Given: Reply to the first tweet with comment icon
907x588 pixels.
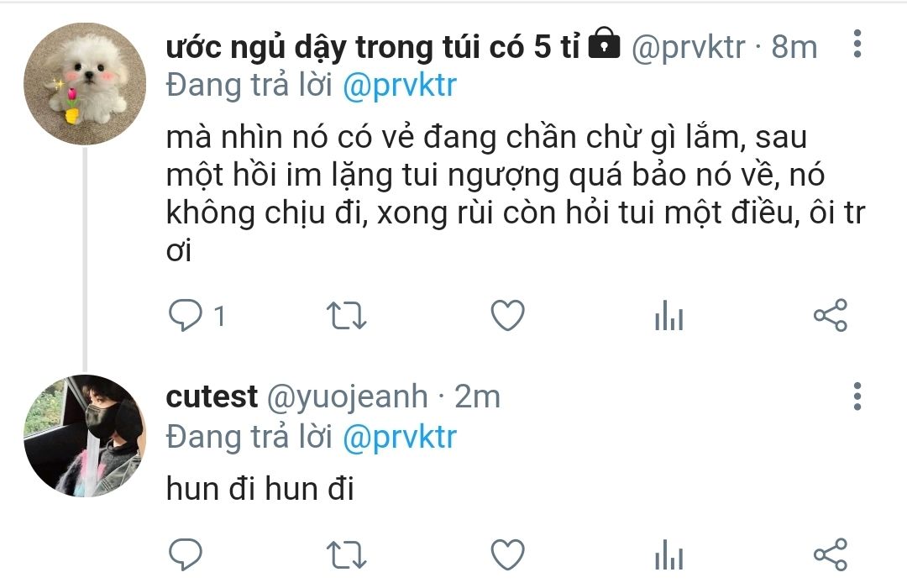Looking at the screenshot, I should point(185,315).
